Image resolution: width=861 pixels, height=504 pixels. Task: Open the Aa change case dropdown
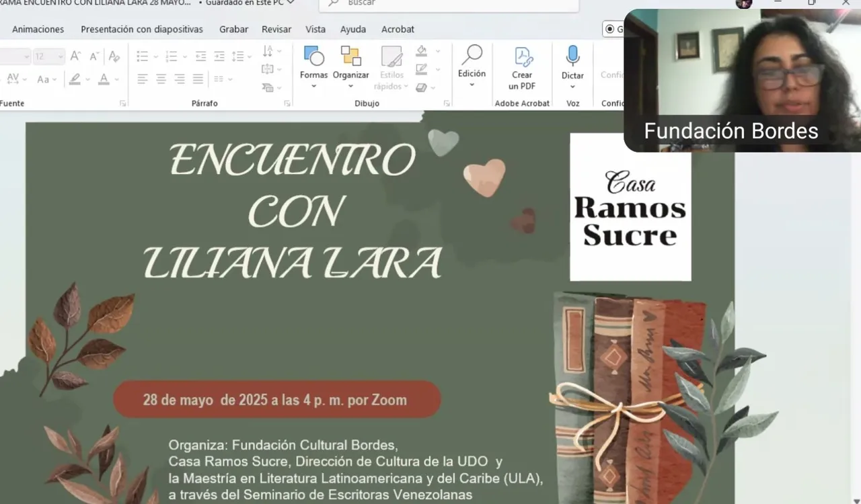(46, 79)
